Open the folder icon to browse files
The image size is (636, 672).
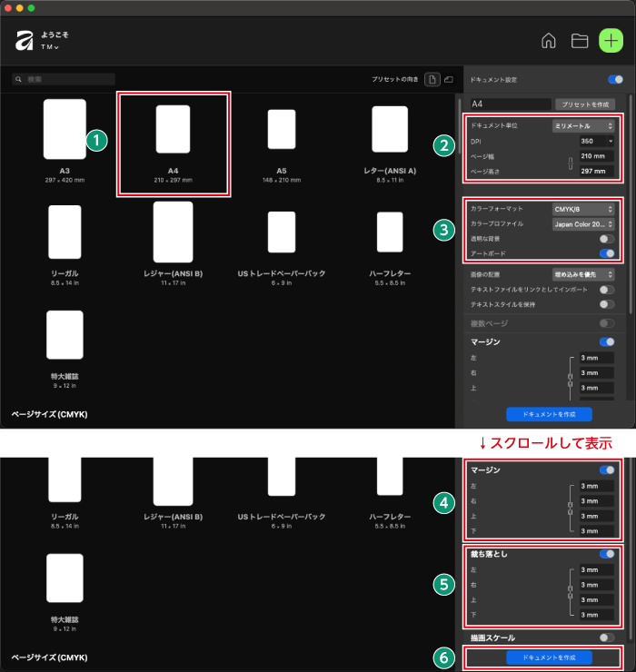coord(579,41)
